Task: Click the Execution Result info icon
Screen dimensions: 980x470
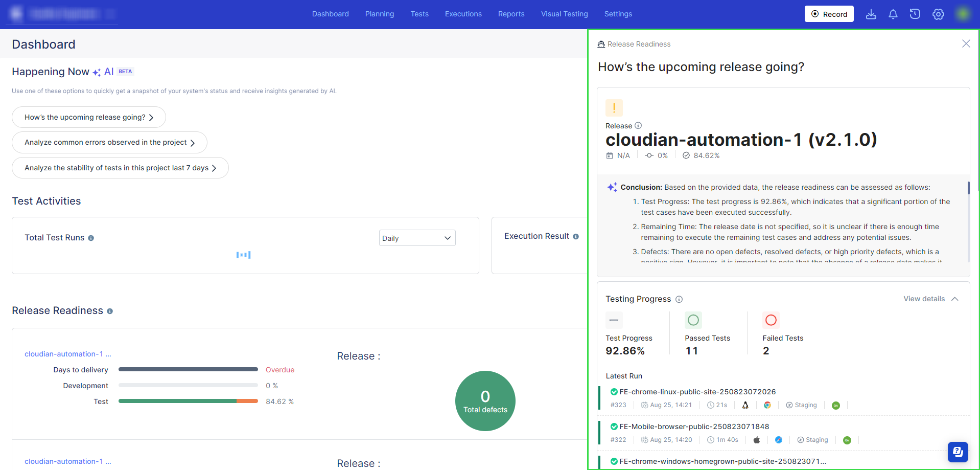Action: pos(576,237)
